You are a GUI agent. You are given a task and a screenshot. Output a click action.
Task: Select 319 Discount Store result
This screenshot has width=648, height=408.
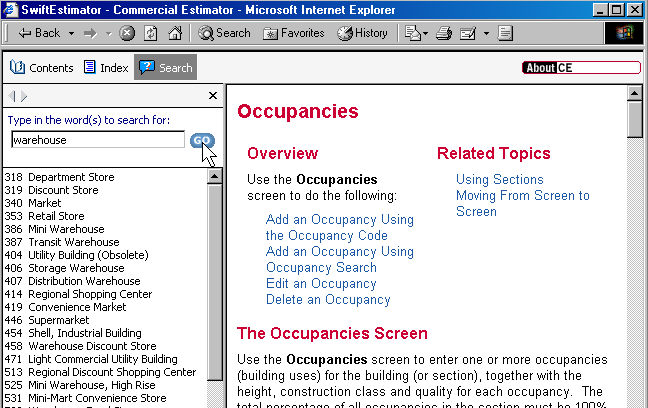[52, 190]
